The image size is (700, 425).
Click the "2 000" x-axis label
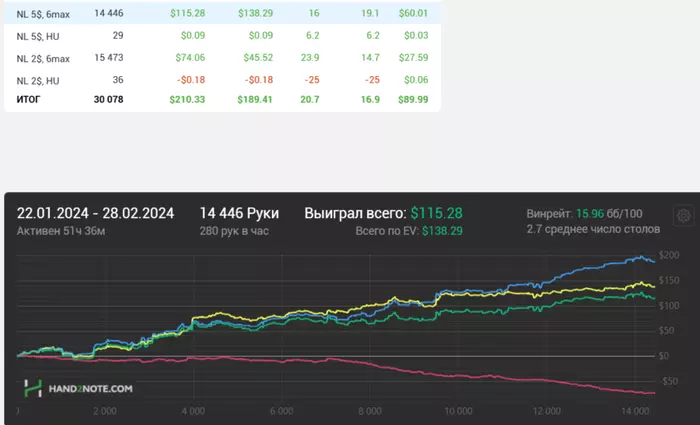(x=105, y=411)
